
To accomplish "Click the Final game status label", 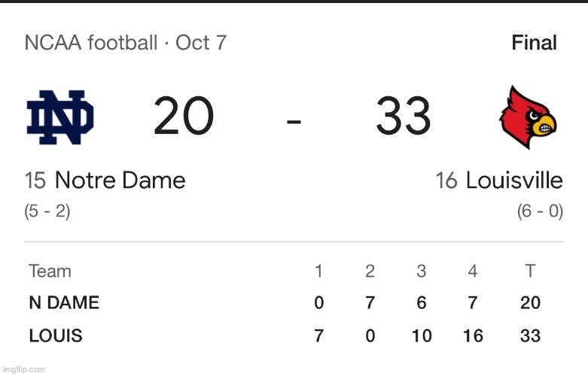I will [x=534, y=43].
